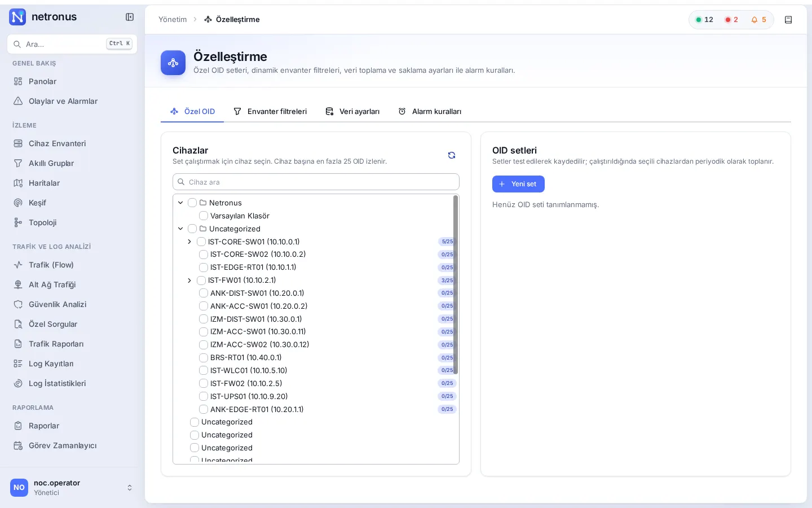
Task: Open Topoloji icon in sidebar
Action: click(18, 222)
